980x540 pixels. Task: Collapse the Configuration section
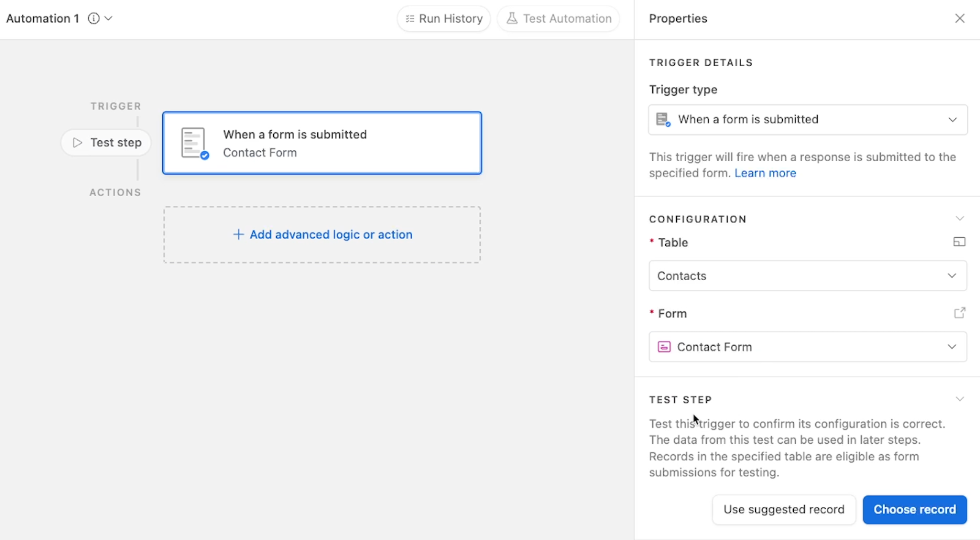click(x=960, y=219)
